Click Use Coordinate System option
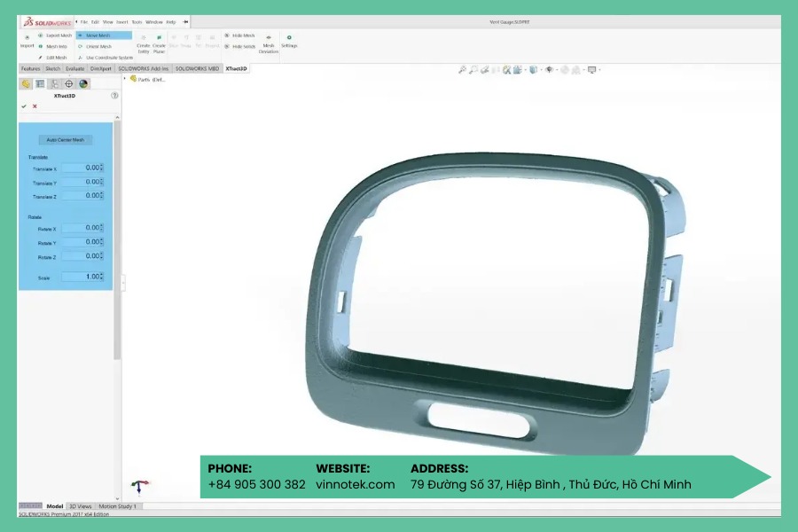This screenshot has width=798, height=532. [x=106, y=58]
